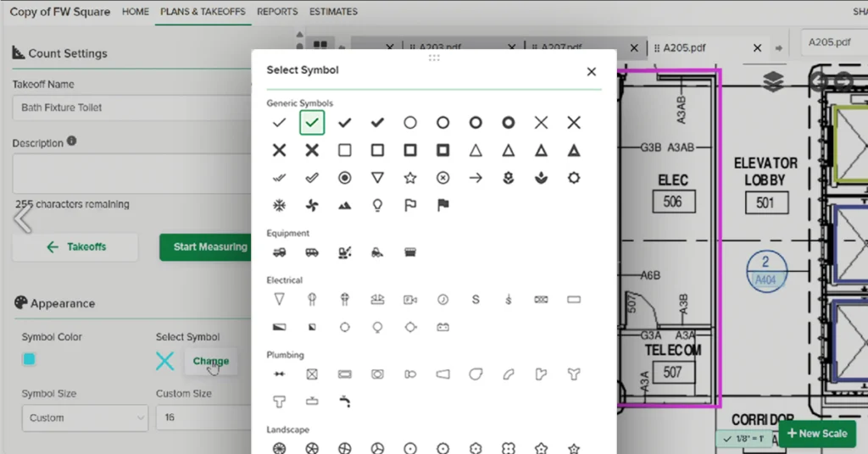Choose the excavator equipment symbol

click(x=344, y=252)
